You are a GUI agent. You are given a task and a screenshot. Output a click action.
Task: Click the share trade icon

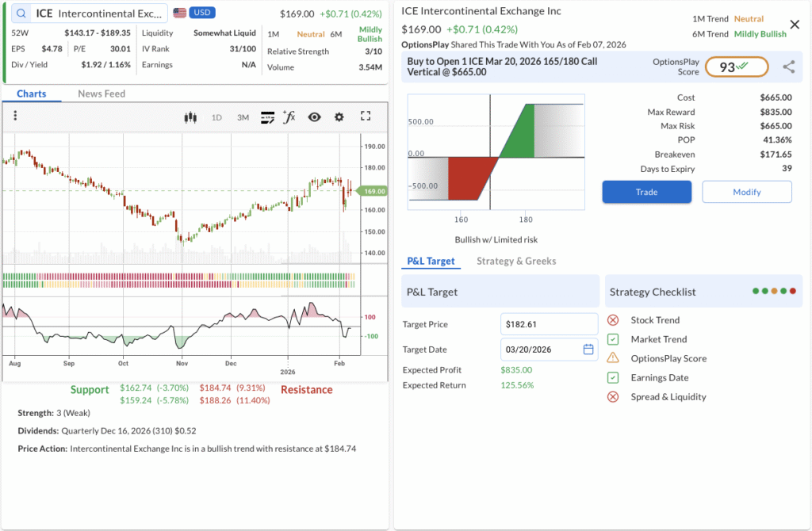(788, 67)
